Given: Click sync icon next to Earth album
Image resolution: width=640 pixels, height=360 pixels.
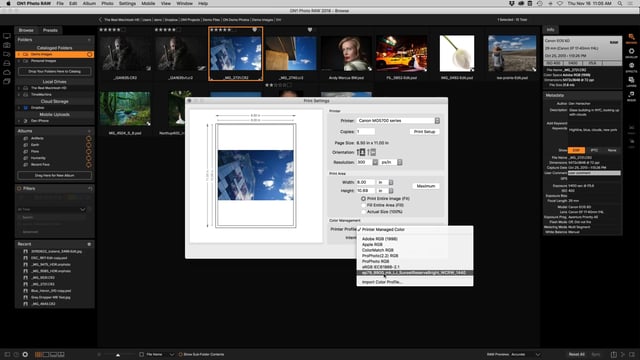Looking at the screenshot, I should tap(89, 145).
